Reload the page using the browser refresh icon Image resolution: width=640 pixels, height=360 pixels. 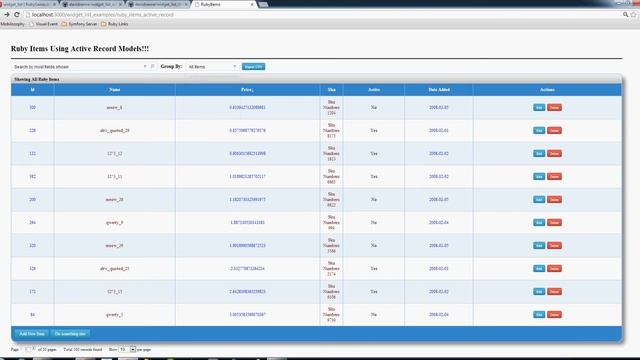coord(17,14)
